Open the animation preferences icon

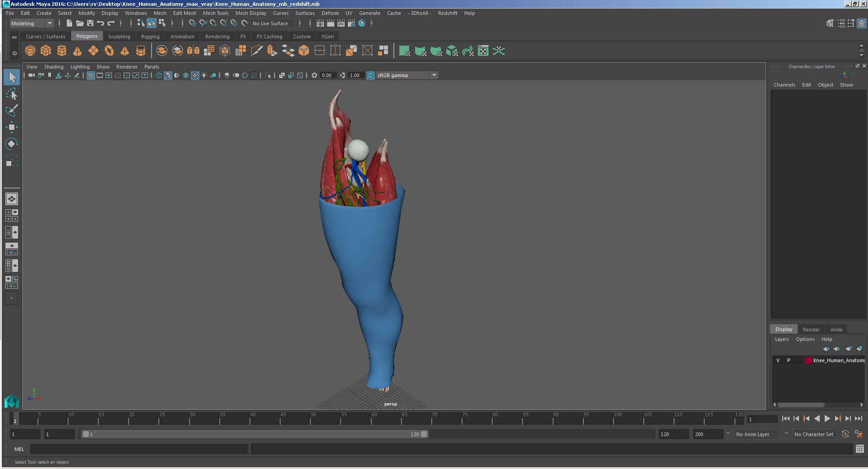(859, 434)
